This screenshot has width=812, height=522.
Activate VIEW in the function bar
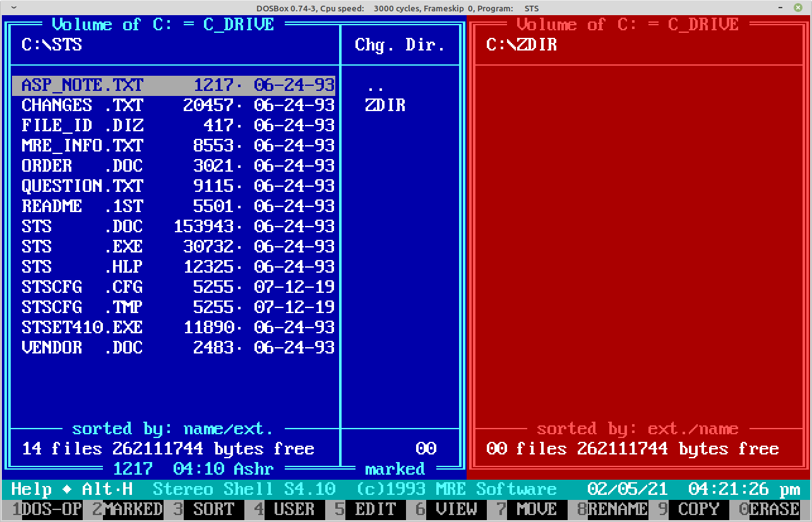click(456, 509)
